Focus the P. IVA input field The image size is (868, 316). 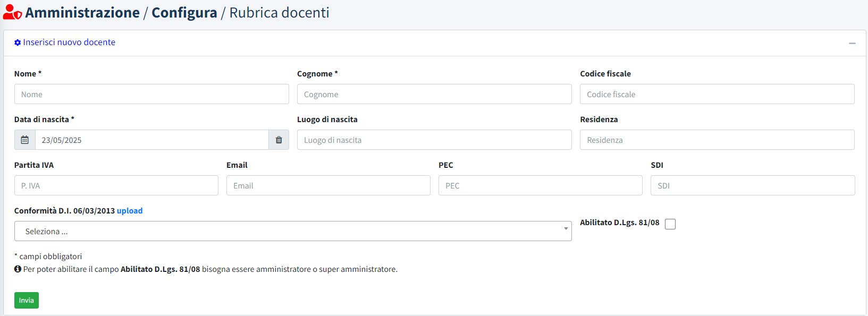click(116, 185)
